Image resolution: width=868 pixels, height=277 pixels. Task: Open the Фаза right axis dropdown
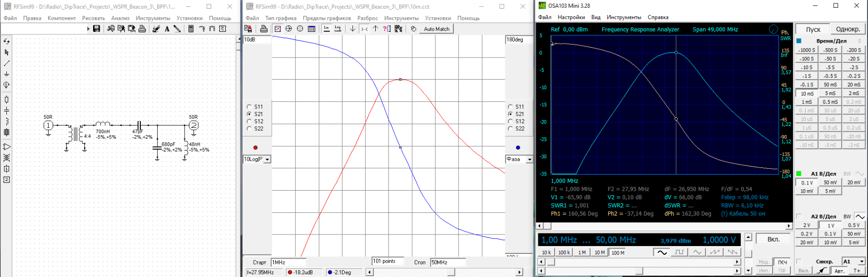pos(529,159)
